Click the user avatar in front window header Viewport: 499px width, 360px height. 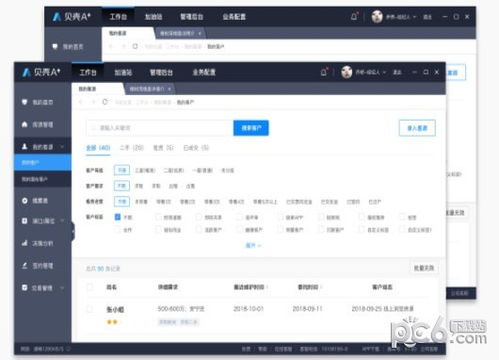[347, 72]
